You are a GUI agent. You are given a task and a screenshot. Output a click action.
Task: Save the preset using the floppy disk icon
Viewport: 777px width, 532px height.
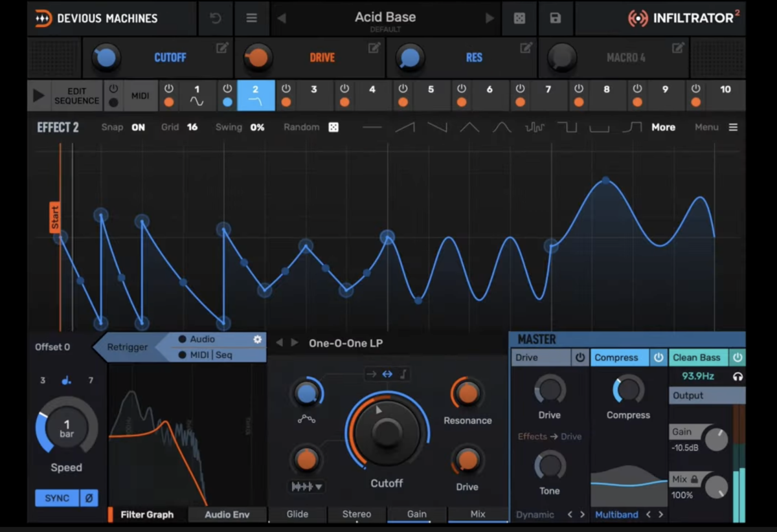point(555,18)
